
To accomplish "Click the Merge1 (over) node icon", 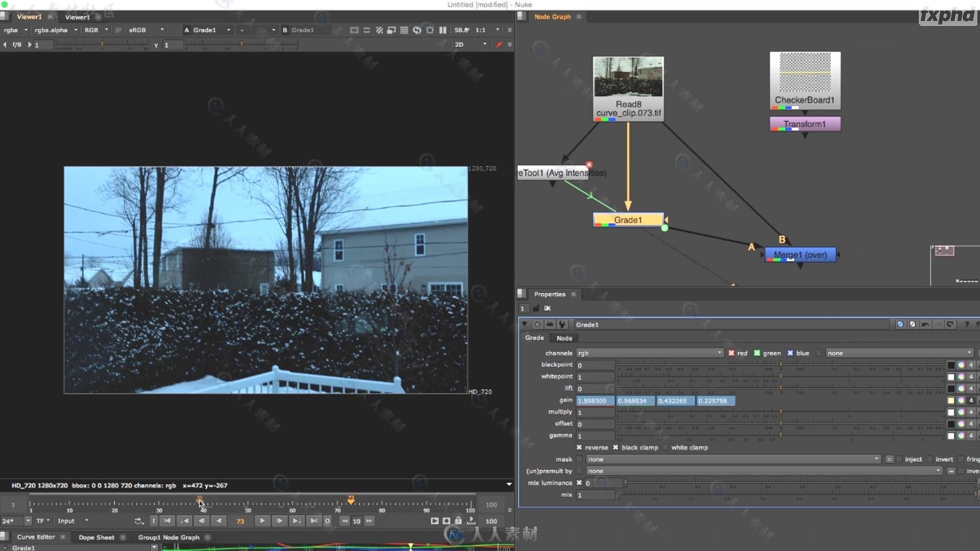I will coord(800,254).
